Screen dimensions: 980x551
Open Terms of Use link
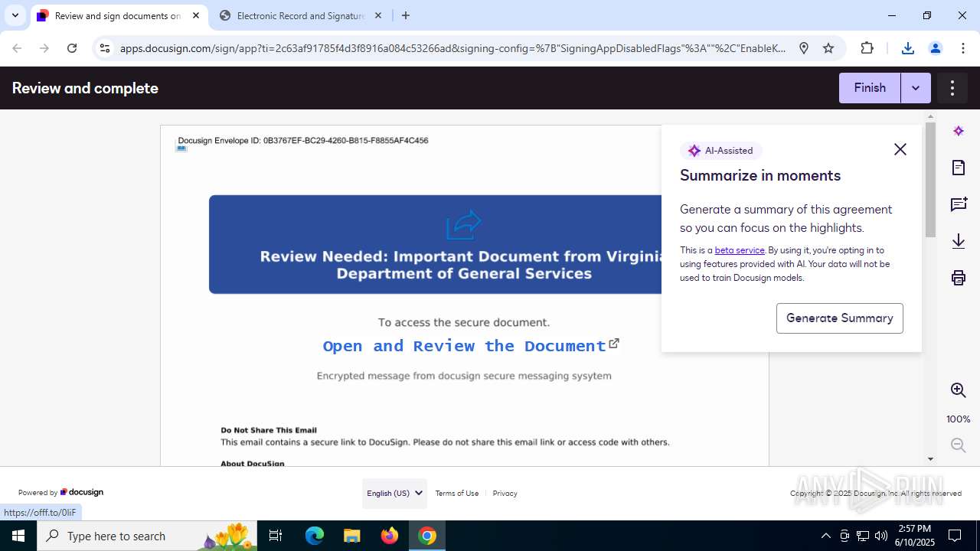[x=457, y=494]
